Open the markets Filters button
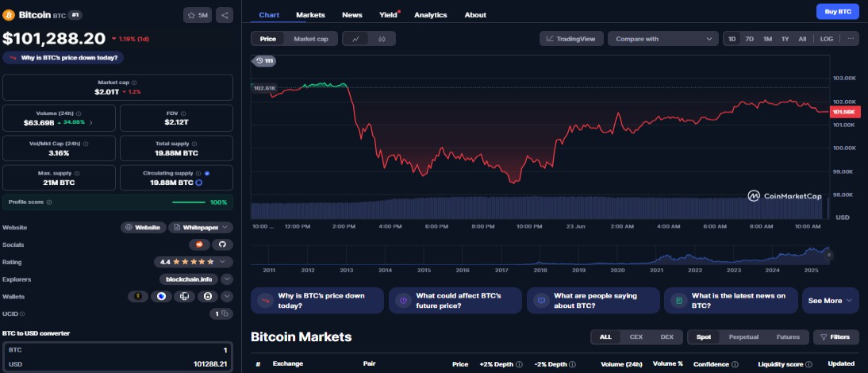This screenshot has height=373, width=868. pos(836,337)
